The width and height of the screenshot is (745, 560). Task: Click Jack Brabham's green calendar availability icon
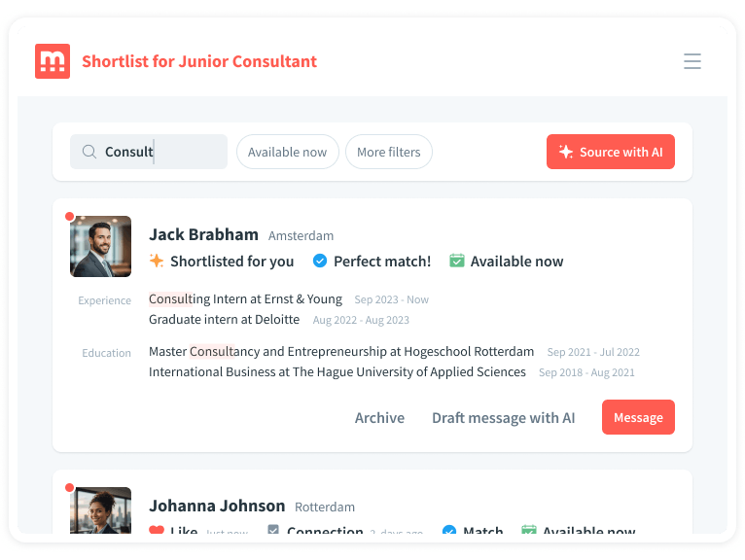tap(457, 261)
